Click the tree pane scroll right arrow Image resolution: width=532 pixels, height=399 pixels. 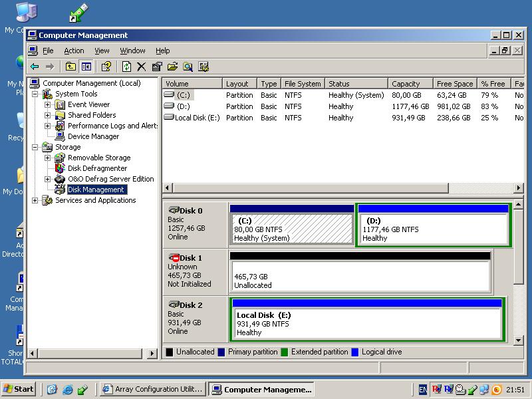[x=152, y=354]
